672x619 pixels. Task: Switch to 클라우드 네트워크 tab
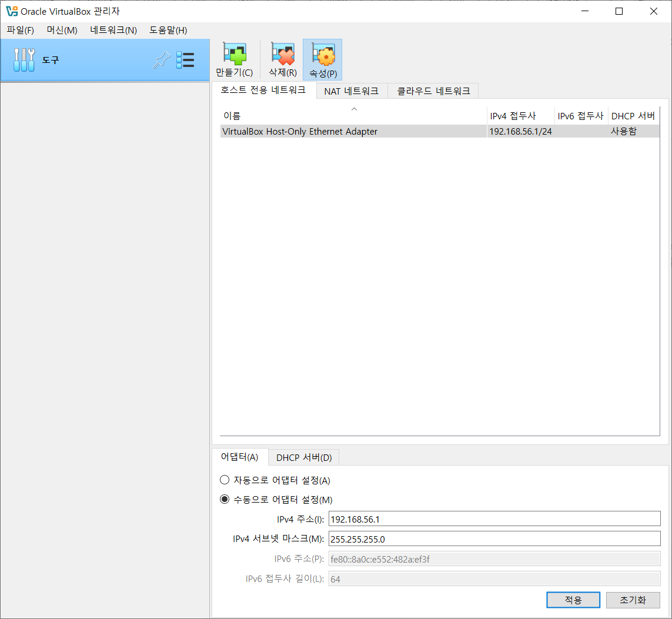[433, 91]
